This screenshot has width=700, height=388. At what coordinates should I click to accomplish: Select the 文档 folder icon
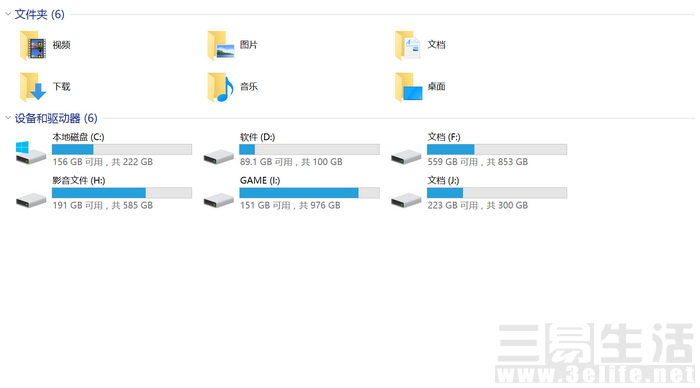408,45
